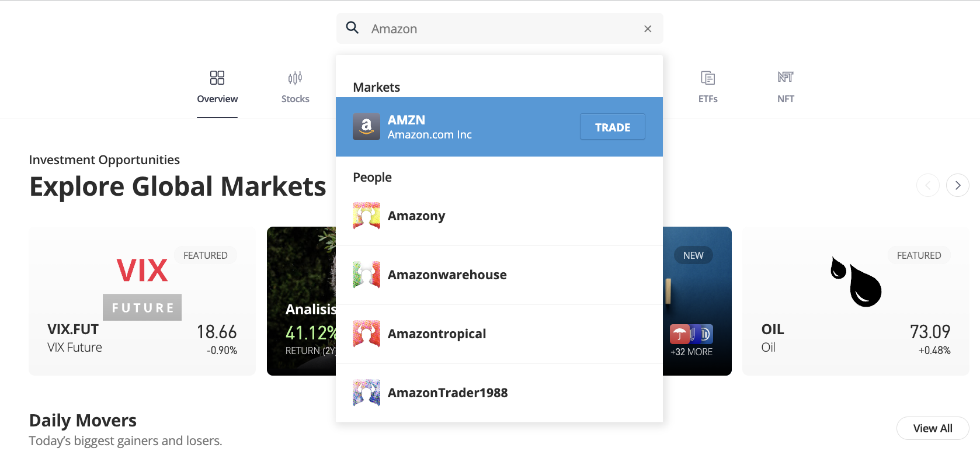This screenshot has height=465, width=980.
Task: Click the 73.09 oil price
Action: click(930, 332)
